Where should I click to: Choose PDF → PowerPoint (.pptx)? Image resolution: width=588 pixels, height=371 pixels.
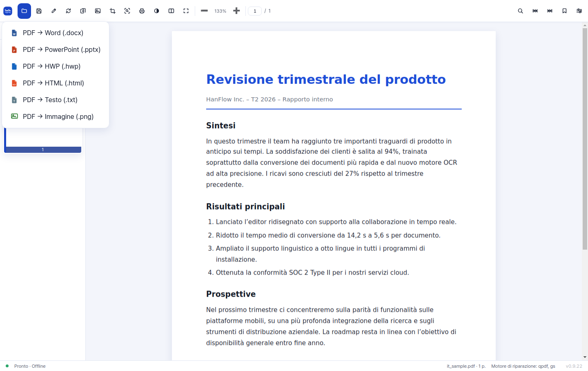56,49
